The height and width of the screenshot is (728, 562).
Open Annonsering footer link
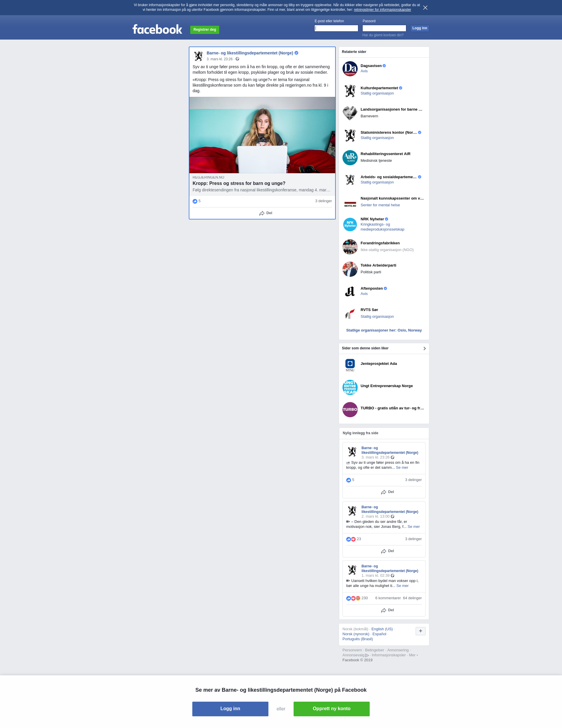397,650
